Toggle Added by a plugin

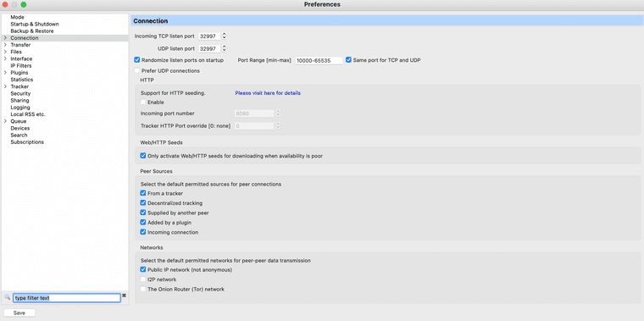(143, 222)
